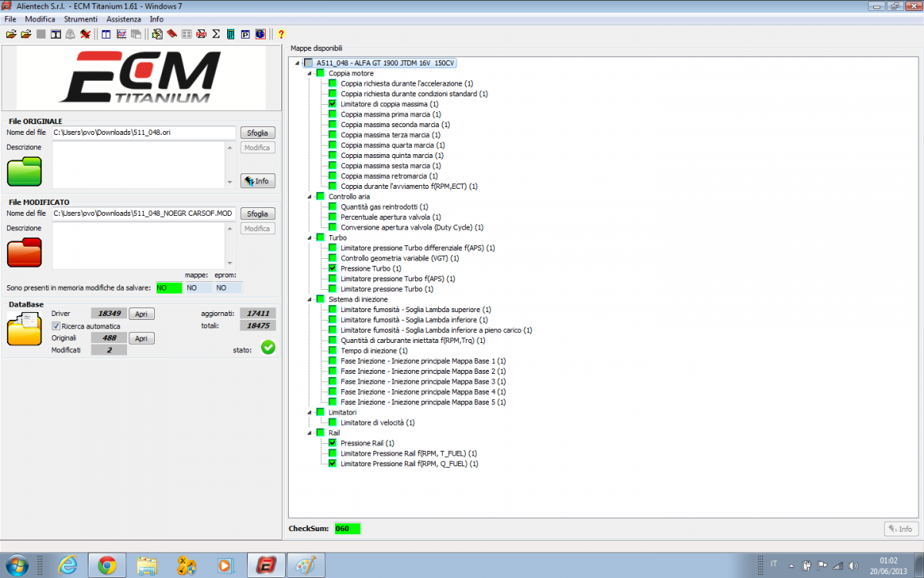Collapse the 'Controllo aria' tree group
Image resolution: width=924 pixels, height=578 pixels.
(310, 197)
